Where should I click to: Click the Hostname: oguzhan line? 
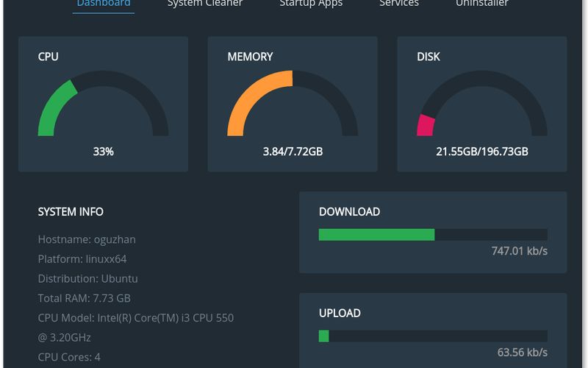pos(87,239)
